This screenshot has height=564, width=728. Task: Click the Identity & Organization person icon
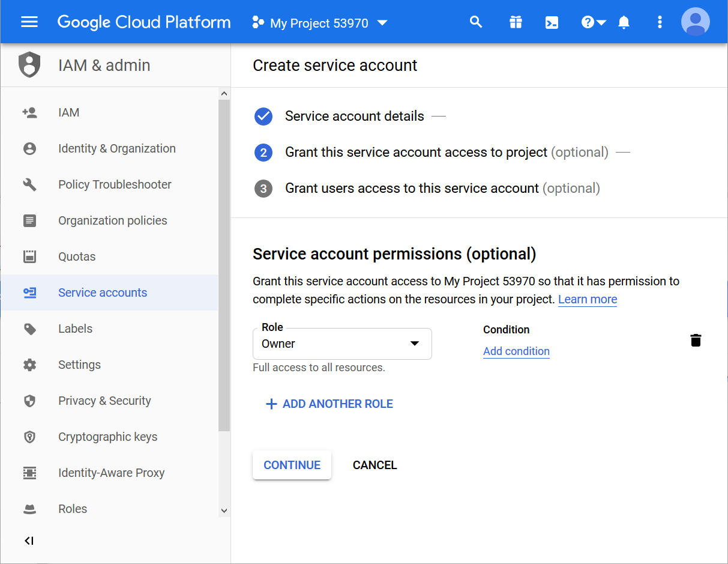(x=29, y=148)
